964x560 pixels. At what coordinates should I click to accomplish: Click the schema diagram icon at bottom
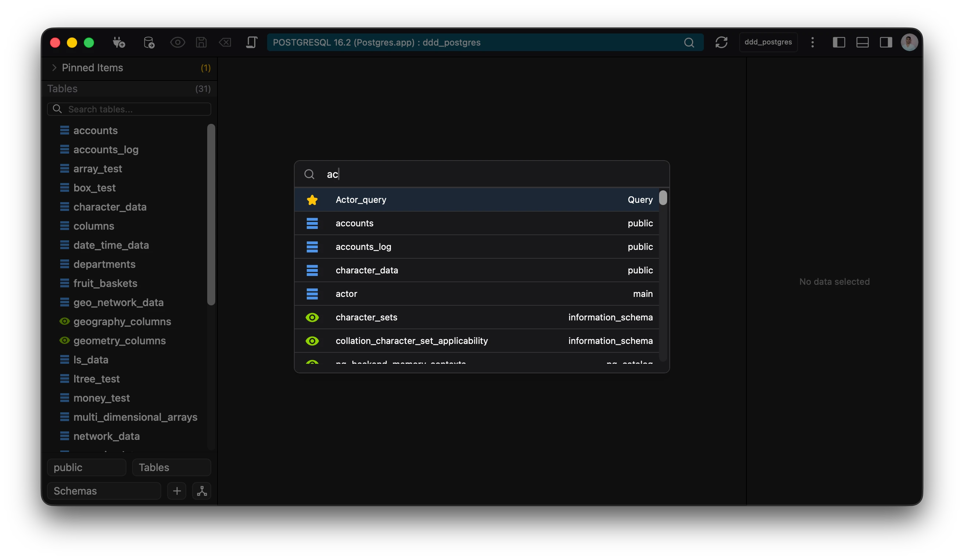click(x=202, y=491)
